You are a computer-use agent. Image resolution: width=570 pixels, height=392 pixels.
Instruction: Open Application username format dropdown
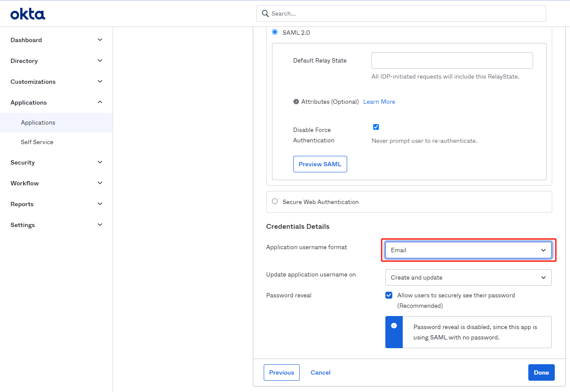[x=468, y=250]
